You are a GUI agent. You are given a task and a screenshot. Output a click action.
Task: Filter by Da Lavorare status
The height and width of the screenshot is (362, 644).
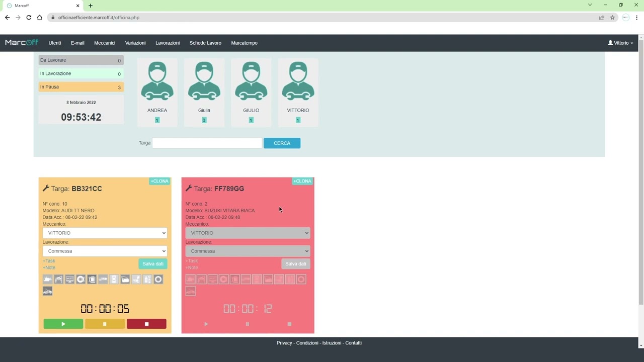pos(81,60)
